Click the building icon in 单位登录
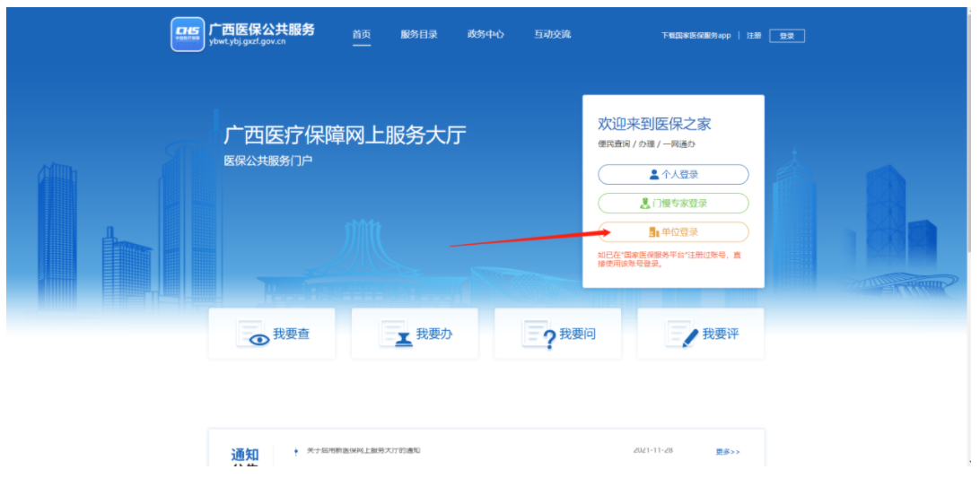The image size is (980, 487). coord(653,232)
